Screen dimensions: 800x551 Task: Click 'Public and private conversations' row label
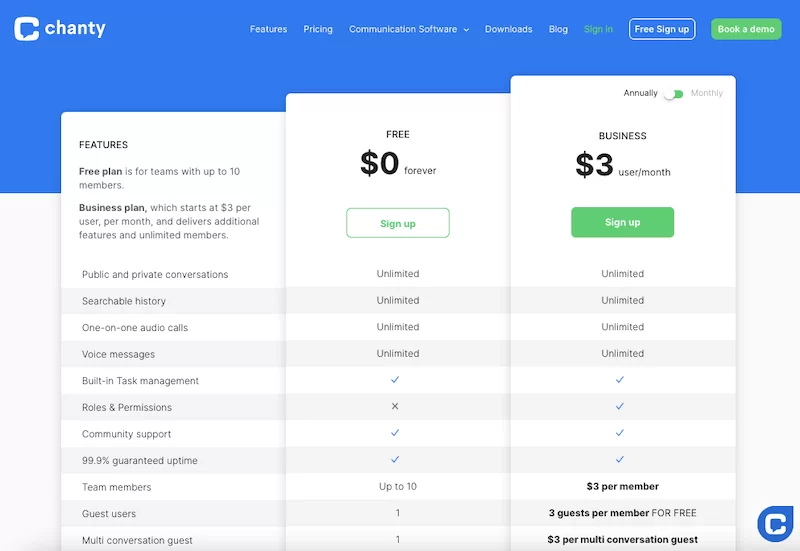click(x=155, y=274)
